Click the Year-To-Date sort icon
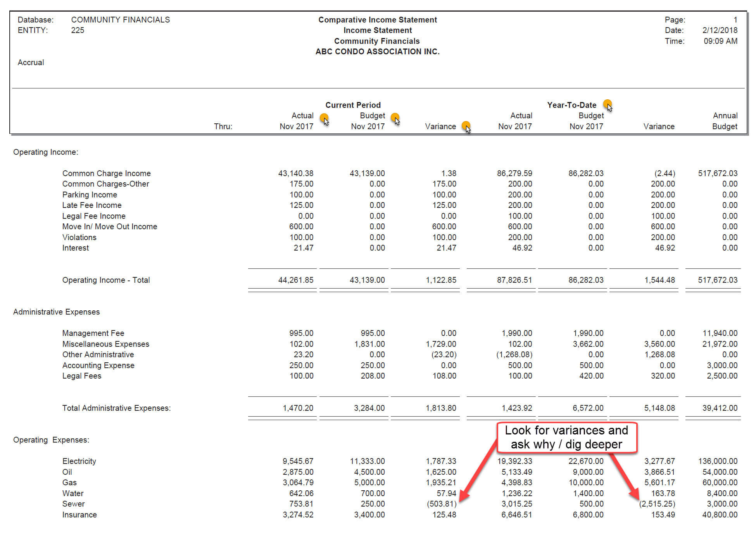The image size is (756, 538). 613,105
